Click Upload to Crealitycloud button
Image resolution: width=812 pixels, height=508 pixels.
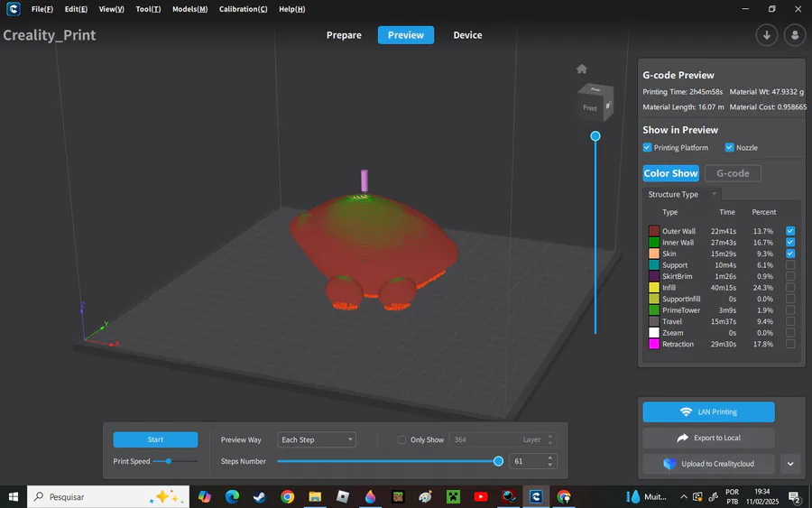[x=708, y=464]
